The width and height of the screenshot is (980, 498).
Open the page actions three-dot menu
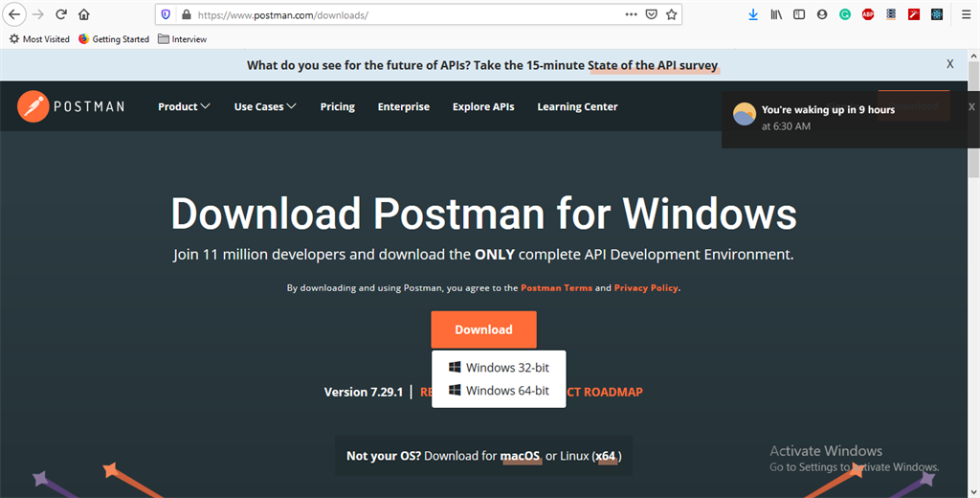[632, 14]
